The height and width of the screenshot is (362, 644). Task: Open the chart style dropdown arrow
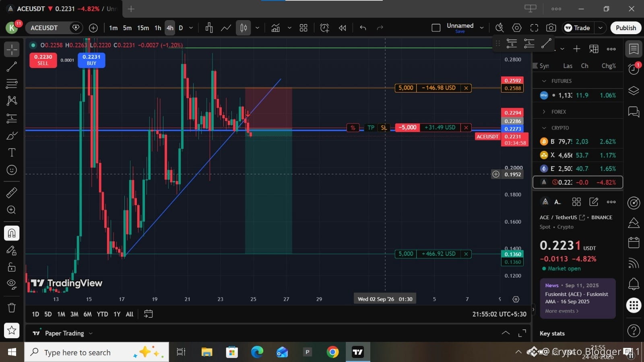257,28
